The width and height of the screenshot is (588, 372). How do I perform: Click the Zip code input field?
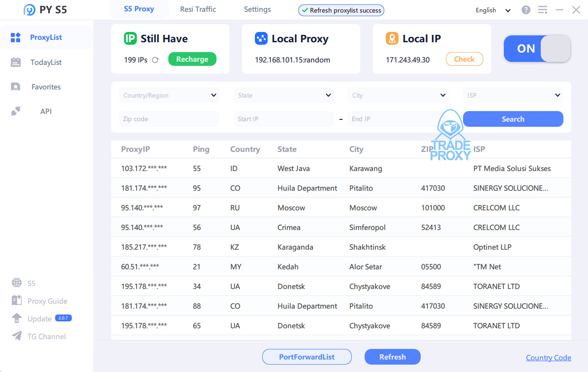[x=169, y=119]
